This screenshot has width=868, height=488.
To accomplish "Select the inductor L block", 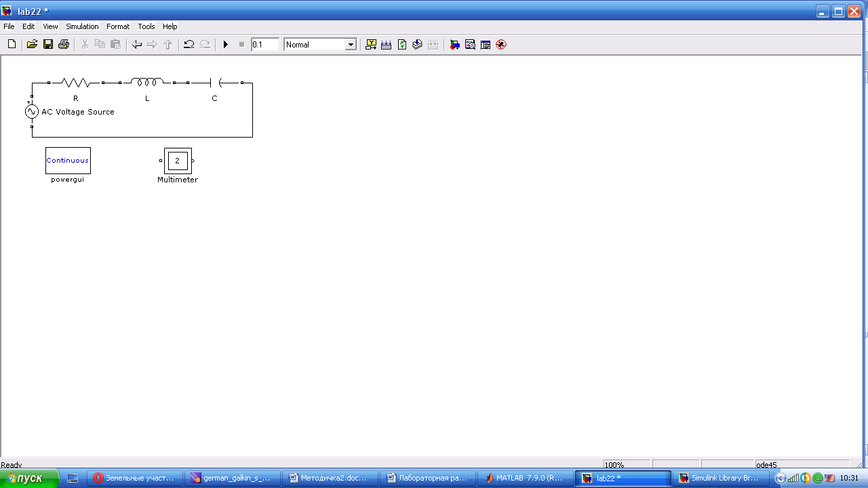I will tap(147, 83).
